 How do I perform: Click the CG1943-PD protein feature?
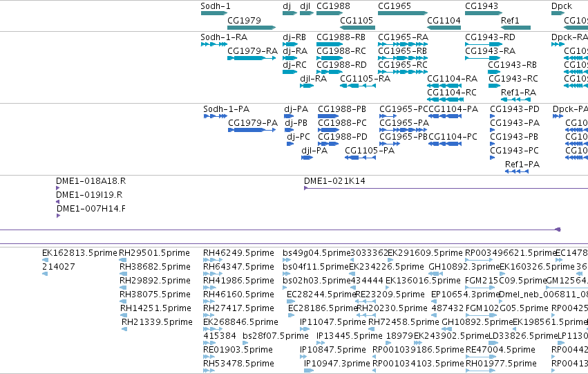click(493, 116)
